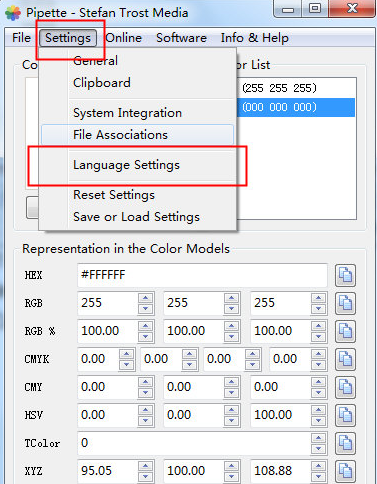Copy the RGB % value to clipboard
The height and width of the screenshot is (484, 377).
[x=345, y=331]
